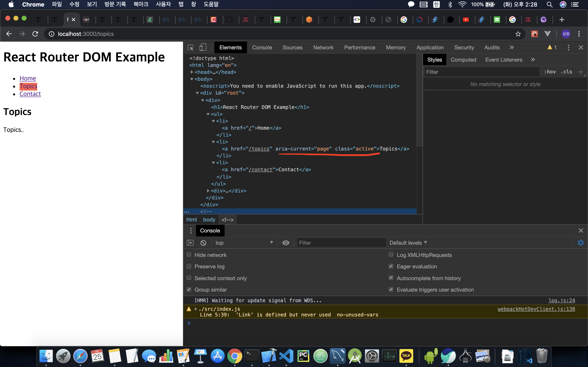Image resolution: width=588 pixels, height=367 pixels.
Task: Open webpackHotDevClient.js:138 source link
Action: (536, 309)
